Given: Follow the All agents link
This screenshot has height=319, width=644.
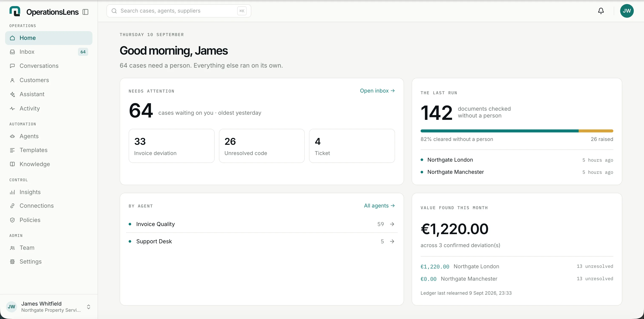Looking at the screenshot, I should 379,206.
